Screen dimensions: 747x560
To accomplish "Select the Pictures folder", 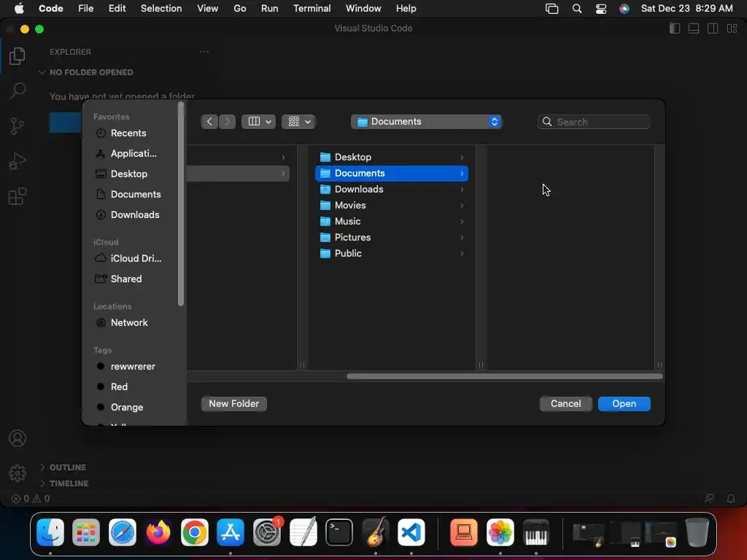I will point(392,238).
